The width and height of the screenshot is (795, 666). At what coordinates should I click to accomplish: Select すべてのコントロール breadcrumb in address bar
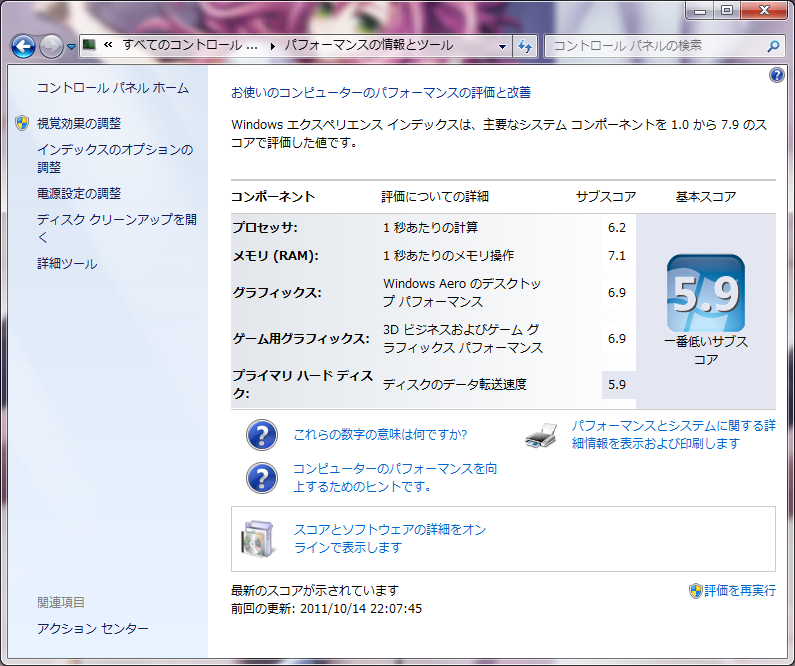pos(190,45)
